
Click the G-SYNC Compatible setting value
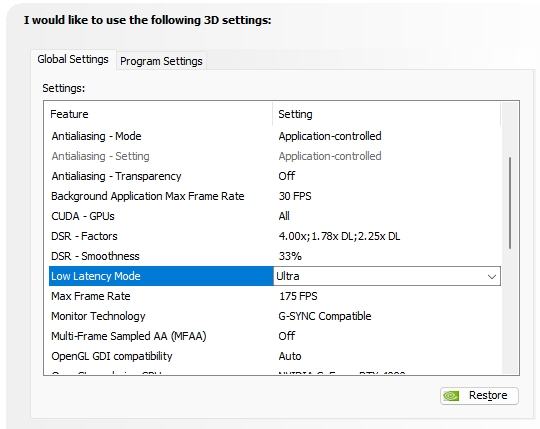pos(325,316)
